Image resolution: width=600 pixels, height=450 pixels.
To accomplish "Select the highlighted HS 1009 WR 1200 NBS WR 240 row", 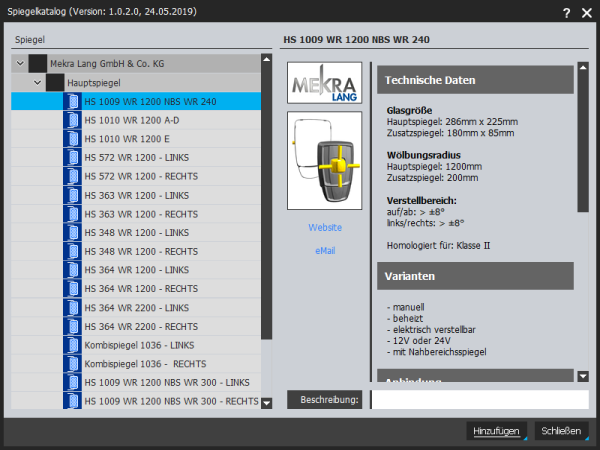I will 136,101.
